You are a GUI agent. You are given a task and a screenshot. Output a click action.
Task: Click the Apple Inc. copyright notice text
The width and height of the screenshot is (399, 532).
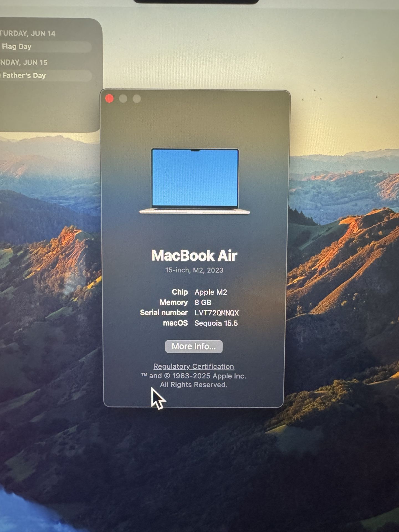[x=193, y=376]
